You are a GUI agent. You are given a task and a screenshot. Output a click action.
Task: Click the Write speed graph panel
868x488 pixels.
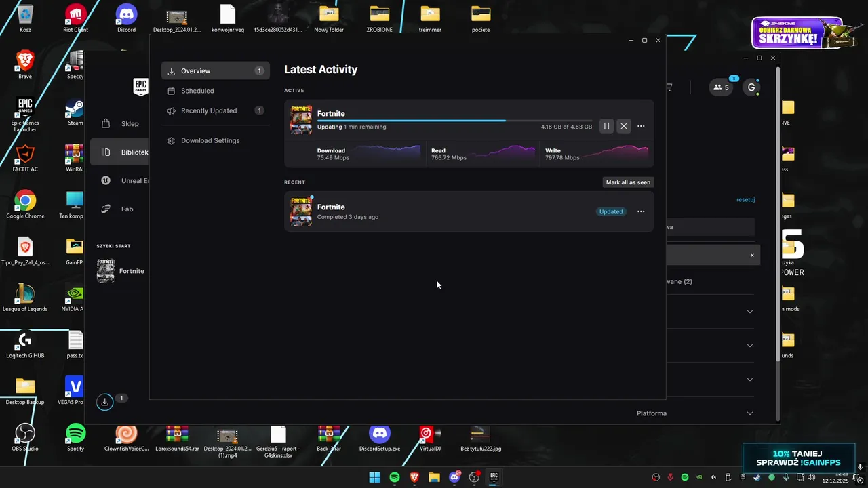click(597, 154)
